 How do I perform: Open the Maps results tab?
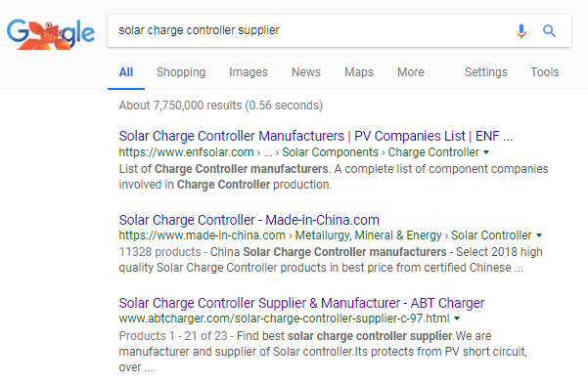pyautogui.click(x=359, y=72)
